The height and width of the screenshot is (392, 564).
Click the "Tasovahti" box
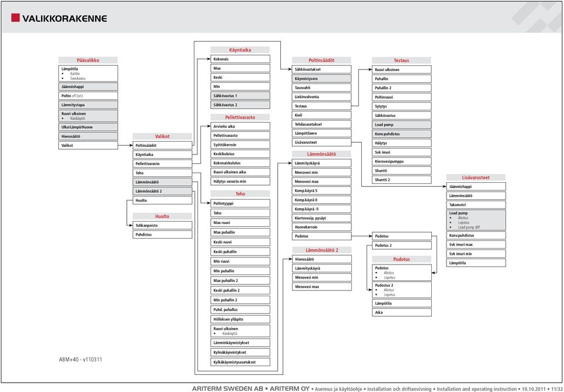[x=321, y=88]
